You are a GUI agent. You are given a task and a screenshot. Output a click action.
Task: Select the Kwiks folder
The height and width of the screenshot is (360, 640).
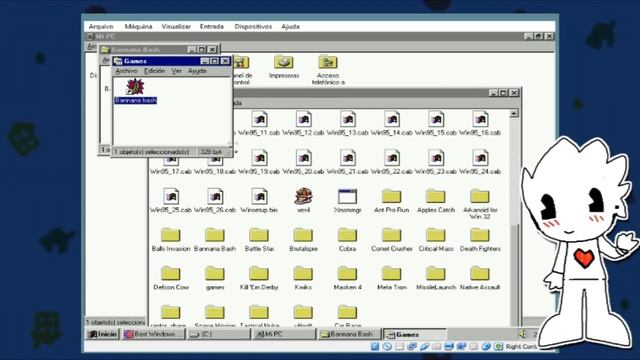[x=303, y=273]
